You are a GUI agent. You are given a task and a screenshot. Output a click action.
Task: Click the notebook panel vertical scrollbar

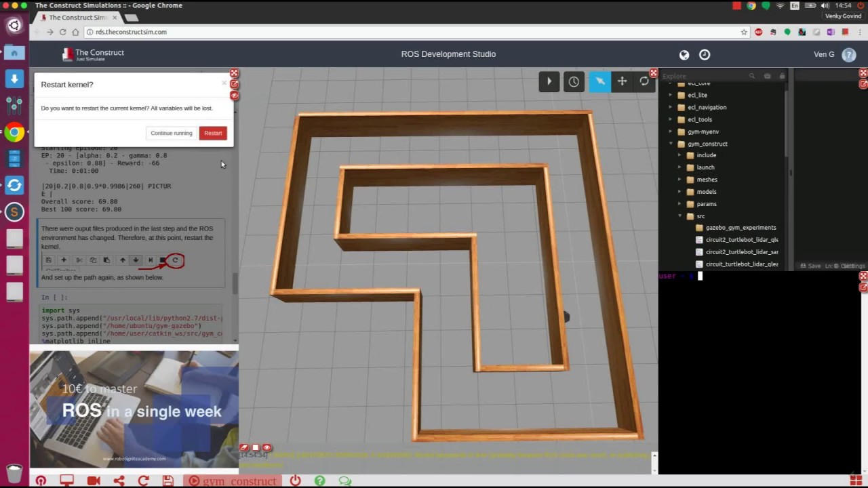(x=235, y=283)
